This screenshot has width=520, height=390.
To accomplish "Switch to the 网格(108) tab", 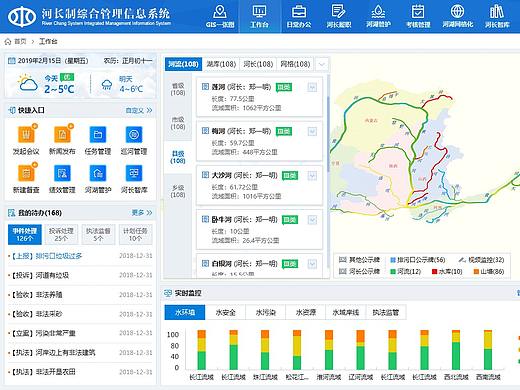I will click(295, 64).
